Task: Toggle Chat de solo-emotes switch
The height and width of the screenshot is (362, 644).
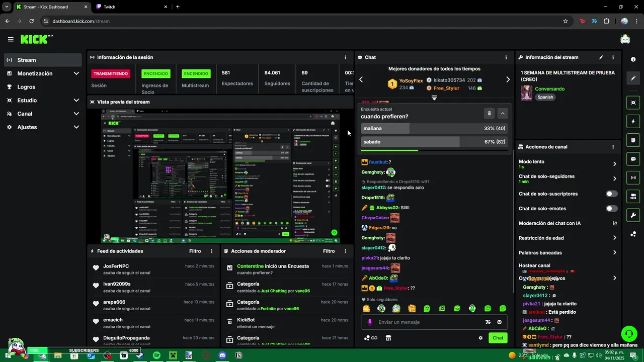Action: click(x=611, y=208)
